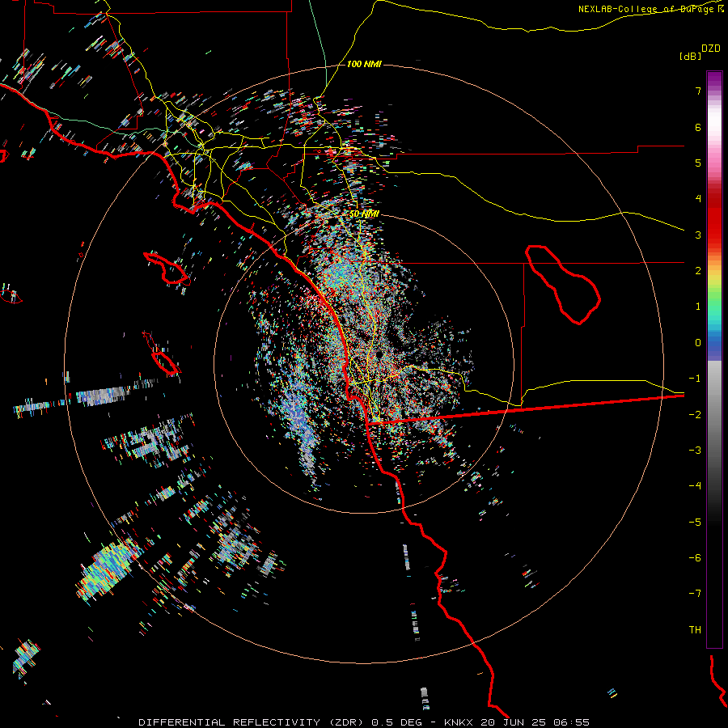Click the "4" value on the dB scale
The width and height of the screenshot is (728, 728).
pos(698,199)
